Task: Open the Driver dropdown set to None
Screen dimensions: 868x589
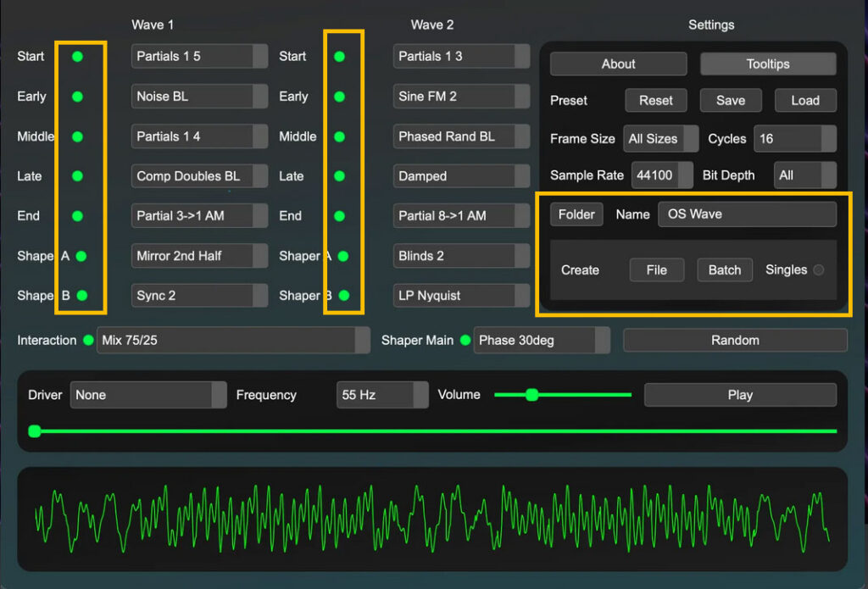Action: [148, 394]
